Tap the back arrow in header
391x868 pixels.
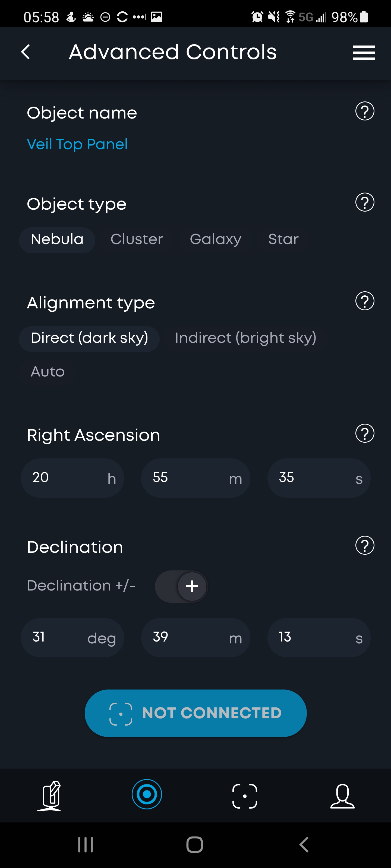26,52
